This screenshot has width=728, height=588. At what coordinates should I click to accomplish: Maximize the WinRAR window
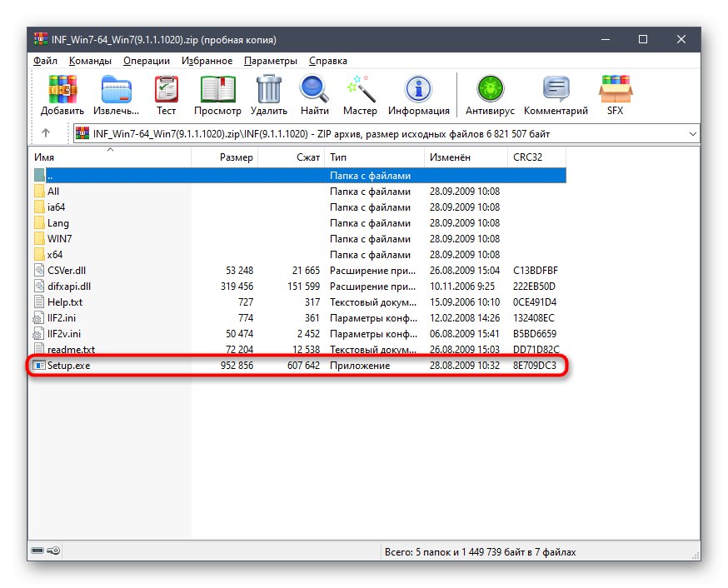pos(643,39)
